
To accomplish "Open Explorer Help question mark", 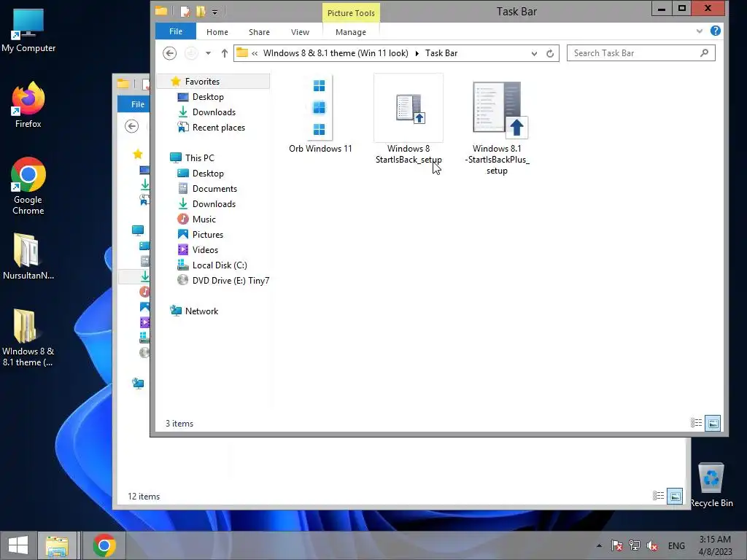I will coord(715,31).
